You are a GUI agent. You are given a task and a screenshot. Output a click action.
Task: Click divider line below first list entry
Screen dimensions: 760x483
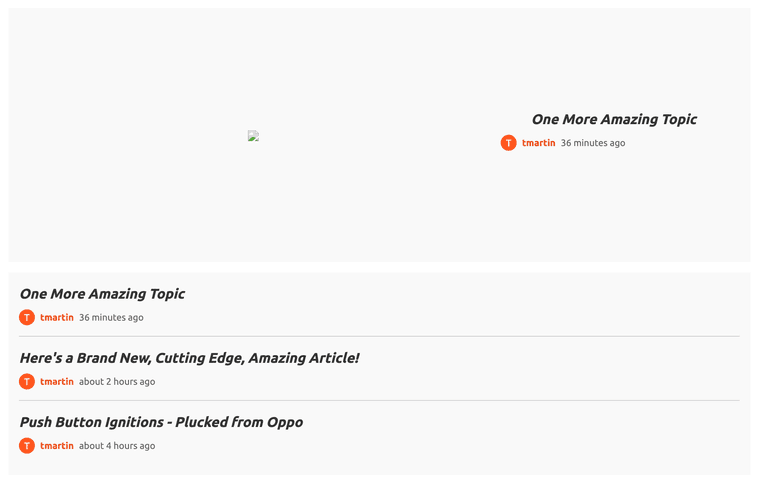click(379, 336)
